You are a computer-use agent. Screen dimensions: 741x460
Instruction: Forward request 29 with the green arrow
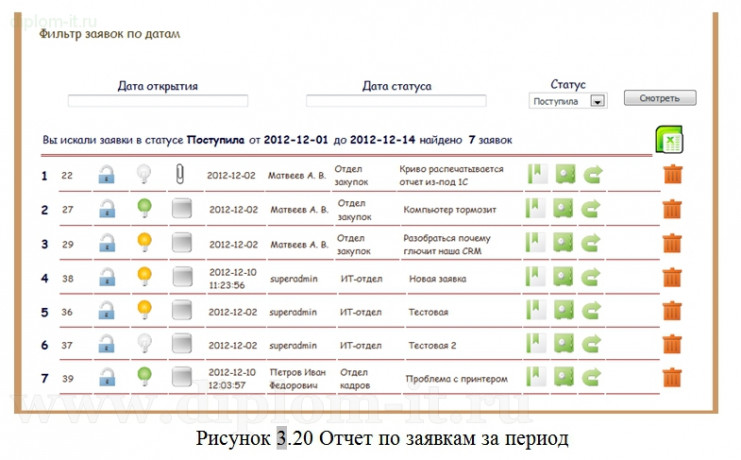[591, 243]
